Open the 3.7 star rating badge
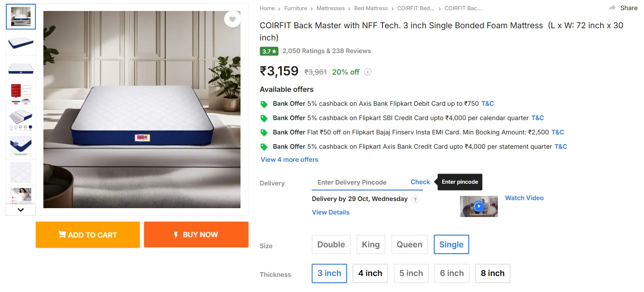Screen dimensions: 644x292 coord(269,51)
